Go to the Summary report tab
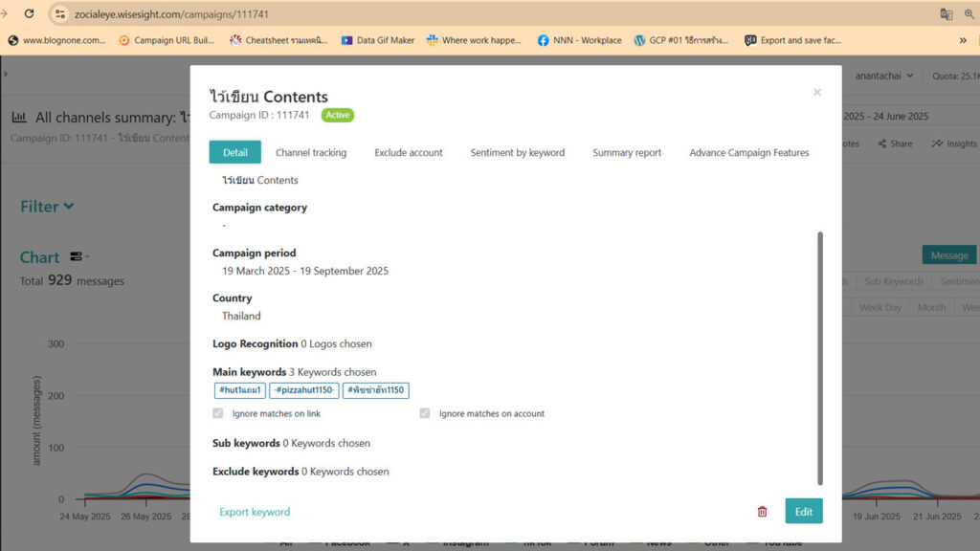 click(x=627, y=152)
